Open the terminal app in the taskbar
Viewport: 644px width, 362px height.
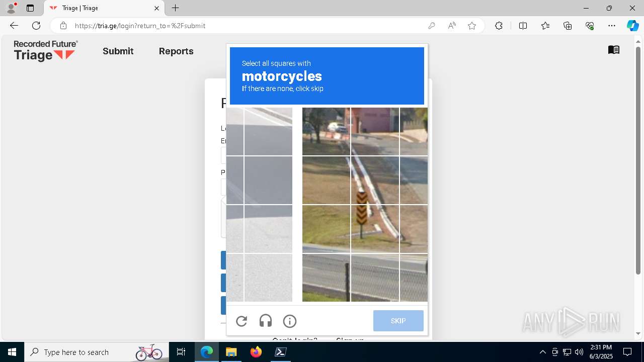coord(280,352)
